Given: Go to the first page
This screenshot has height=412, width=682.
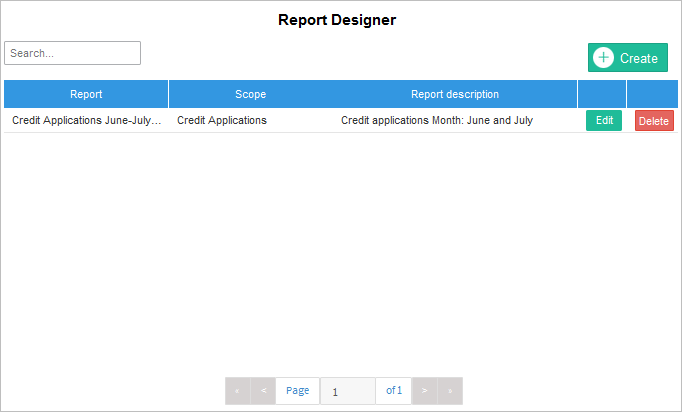Looking at the screenshot, I should point(237,391).
